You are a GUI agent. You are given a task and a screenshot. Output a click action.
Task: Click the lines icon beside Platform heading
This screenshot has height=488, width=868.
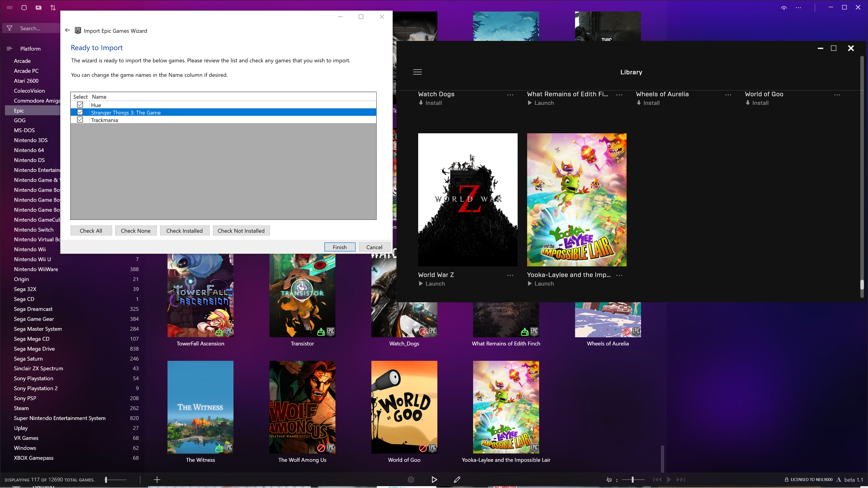(9, 49)
